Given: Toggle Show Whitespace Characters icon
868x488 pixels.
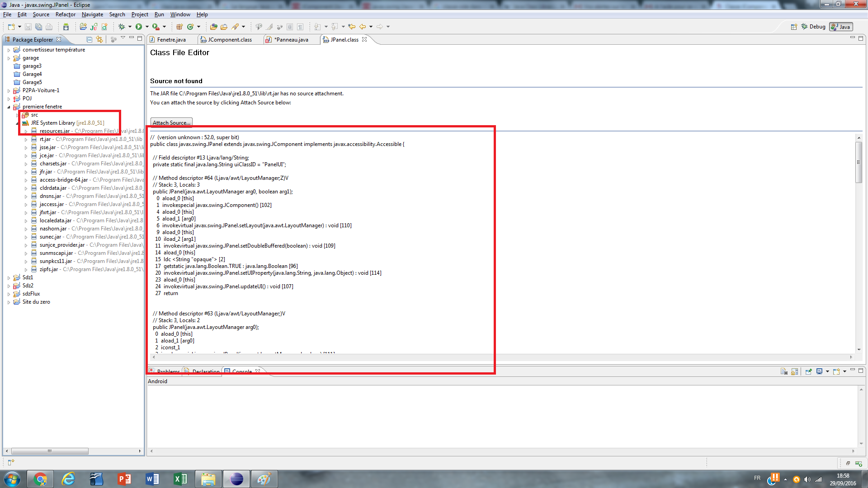Looking at the screenshot, I should [300, 27].
